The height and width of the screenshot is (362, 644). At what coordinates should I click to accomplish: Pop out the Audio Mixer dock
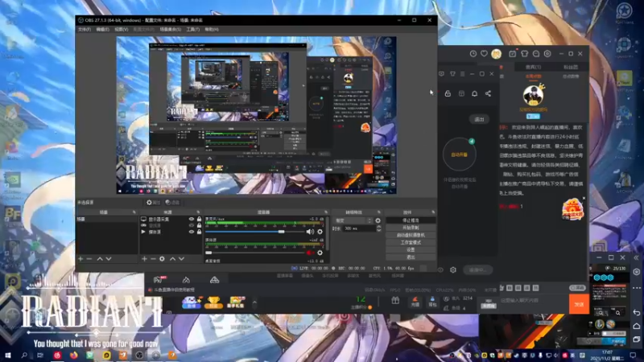(326, 212)
